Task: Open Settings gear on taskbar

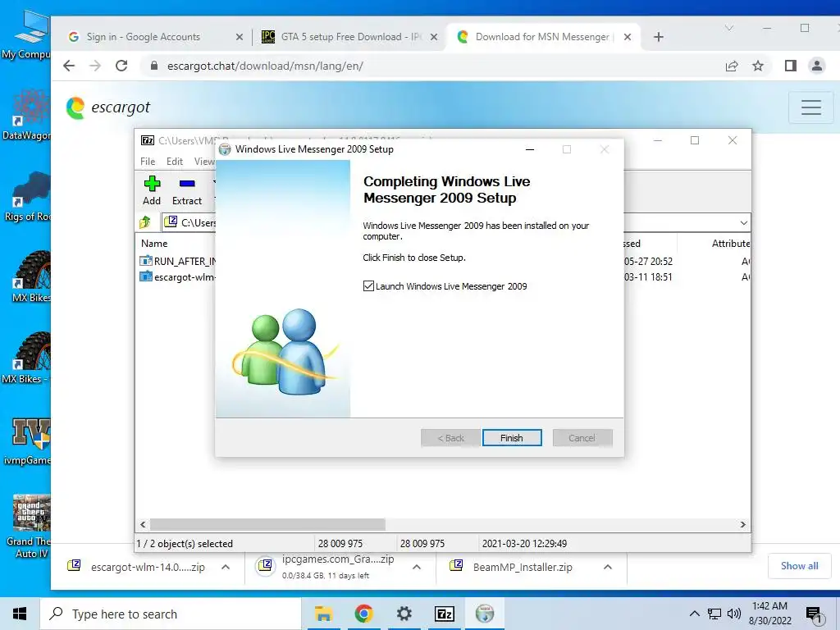Action: click(x=404, y=614)
